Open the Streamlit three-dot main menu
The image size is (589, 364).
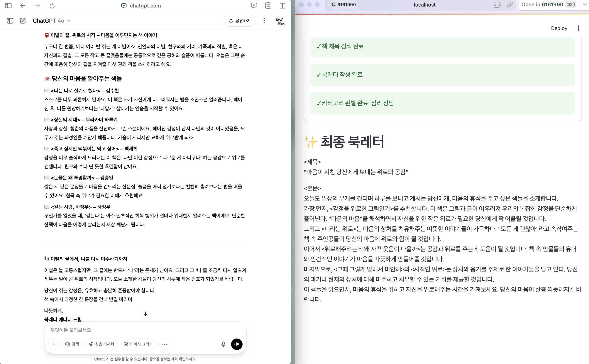[578, 28]
